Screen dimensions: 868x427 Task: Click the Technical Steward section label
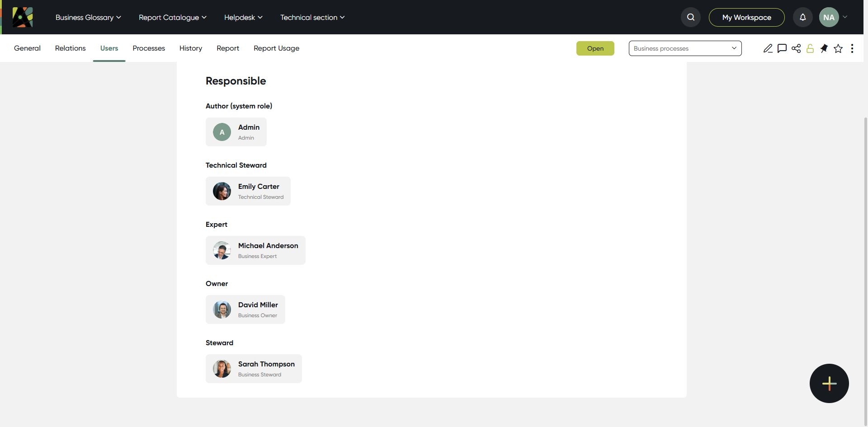coord(236,165)
